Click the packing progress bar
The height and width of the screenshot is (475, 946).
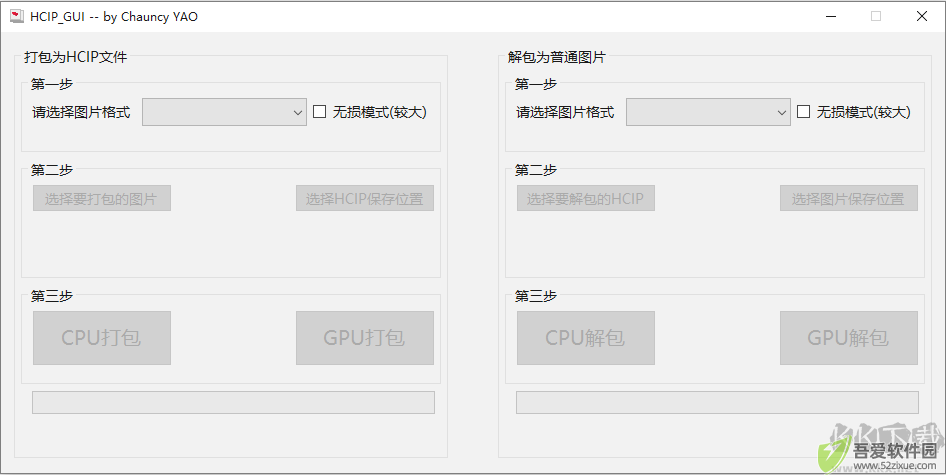tap(233, 403)
